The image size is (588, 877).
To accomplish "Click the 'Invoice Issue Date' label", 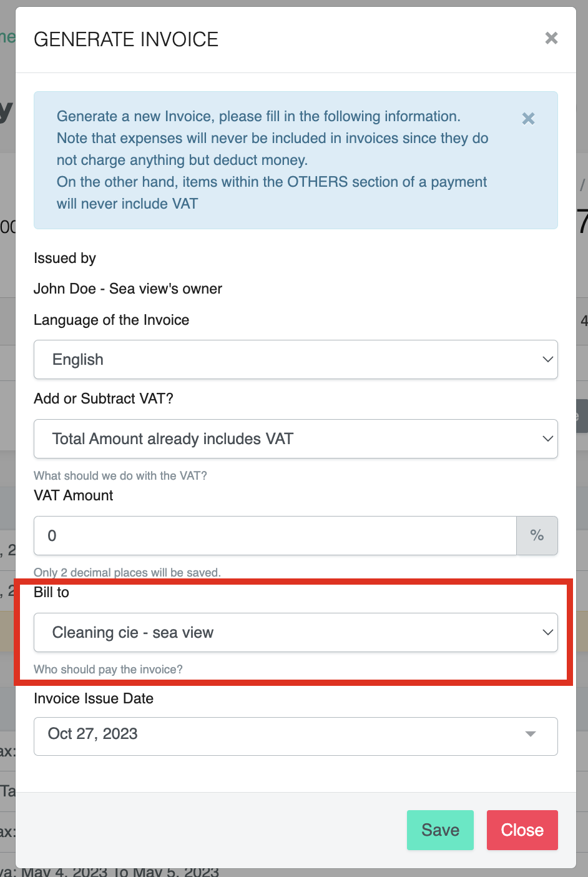I will point(94,698).
